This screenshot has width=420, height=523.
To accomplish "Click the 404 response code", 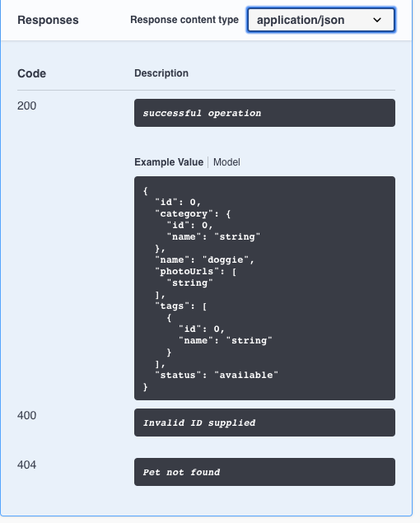I will tap(26, 465).
